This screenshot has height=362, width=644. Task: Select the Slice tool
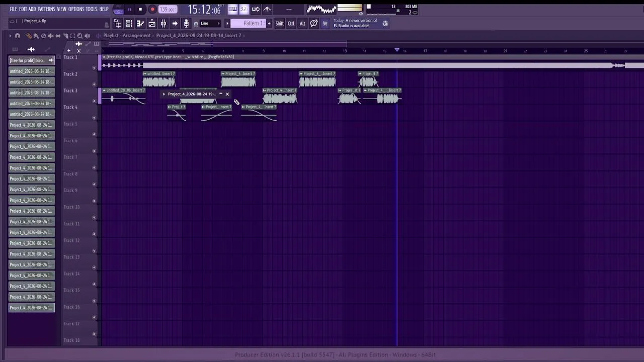pyautogui.click(x=65, y=36)
